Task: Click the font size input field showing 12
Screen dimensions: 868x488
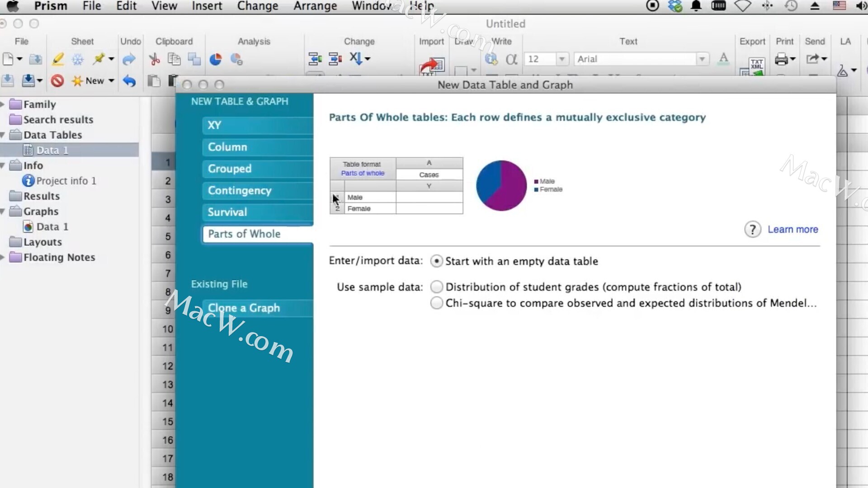Action: pyautogui.click(x=540, y=59)
